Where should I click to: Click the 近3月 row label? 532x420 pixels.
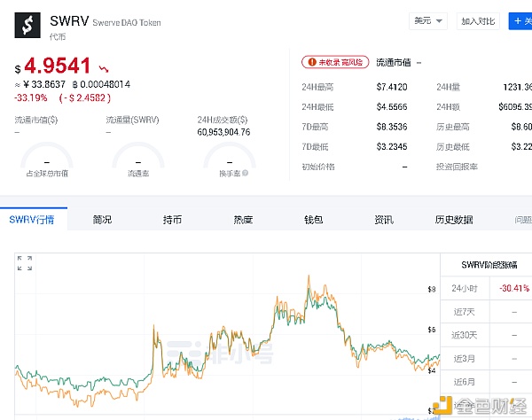(464, 359)
